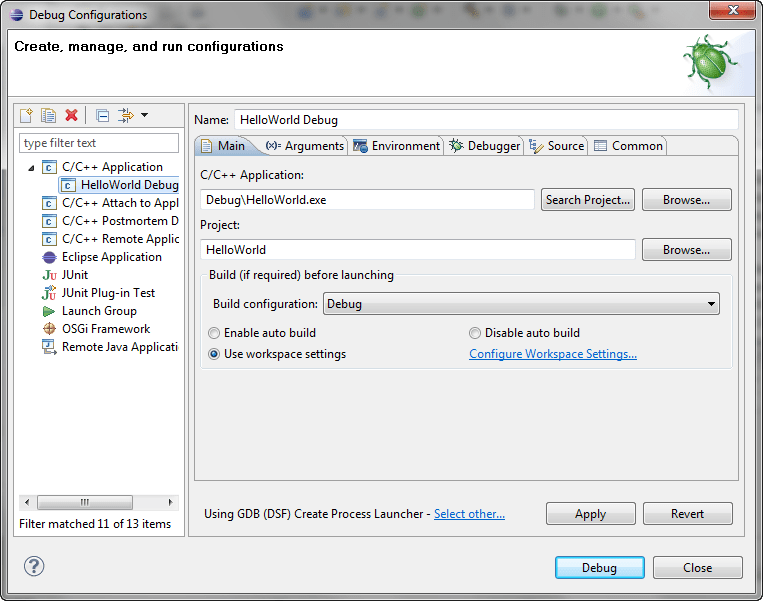
Task: Open the Common tab
Action: (628, 146)
